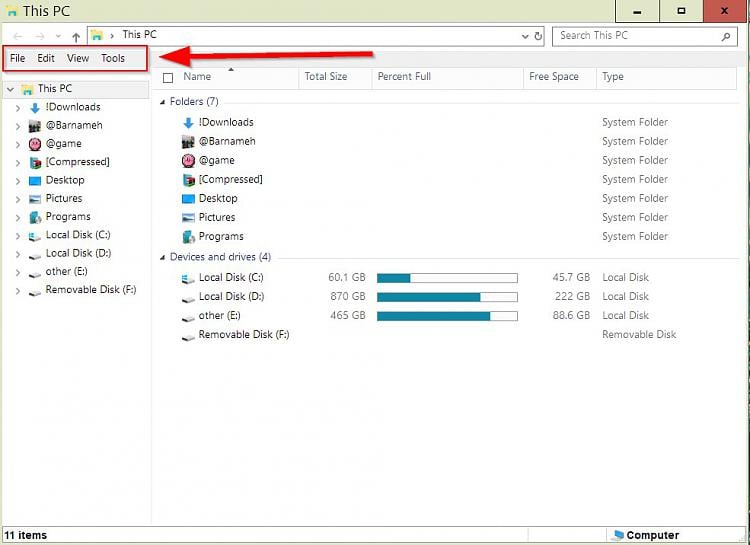
Task: Click @game icon in file list
Action: tap(188, 161)
